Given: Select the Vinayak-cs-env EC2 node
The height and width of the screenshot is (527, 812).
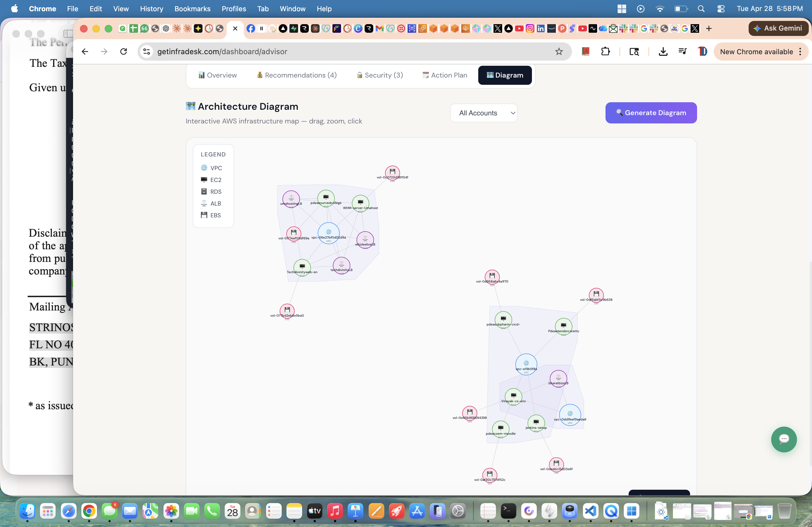Looking at the screenshot, I should point(513,397).
